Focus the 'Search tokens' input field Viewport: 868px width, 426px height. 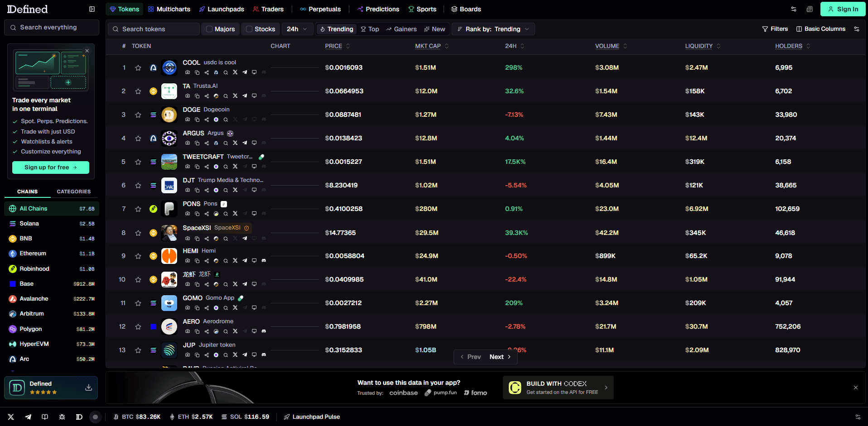click(154, 29)
